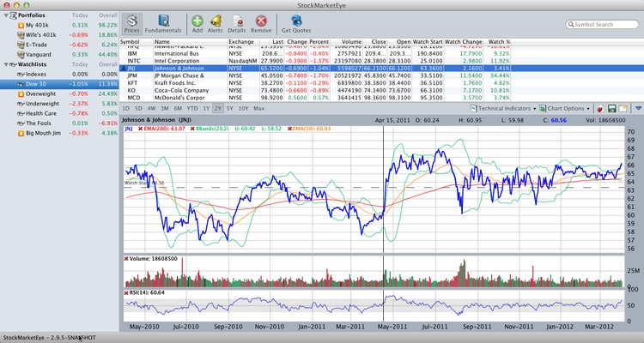The height and width of the screenshot is (343, 644).
Task: Collapse the Watchlists tree section
Action: tap(6, 64)
